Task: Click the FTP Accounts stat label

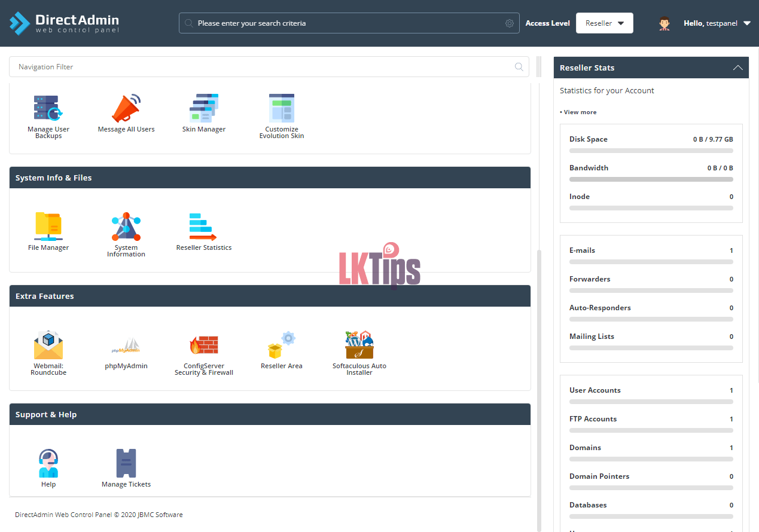Action: [x=593, y=419]
